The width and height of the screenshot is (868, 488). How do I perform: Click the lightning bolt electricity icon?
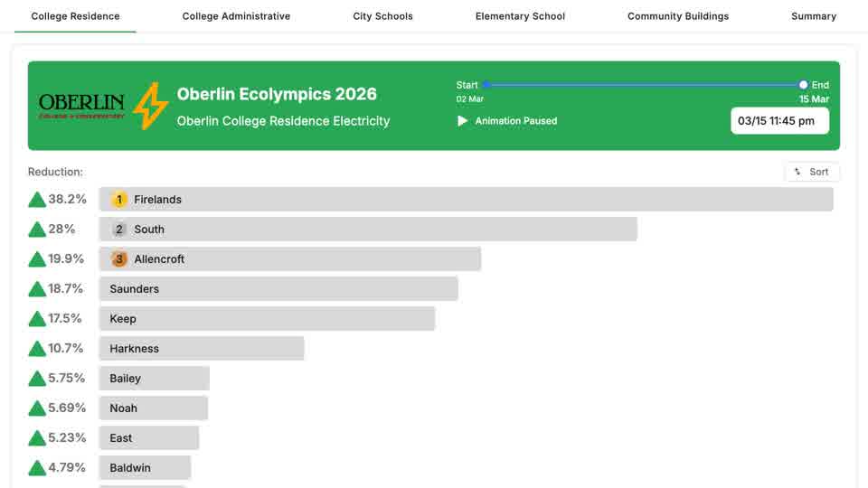[x=151, y=106]
